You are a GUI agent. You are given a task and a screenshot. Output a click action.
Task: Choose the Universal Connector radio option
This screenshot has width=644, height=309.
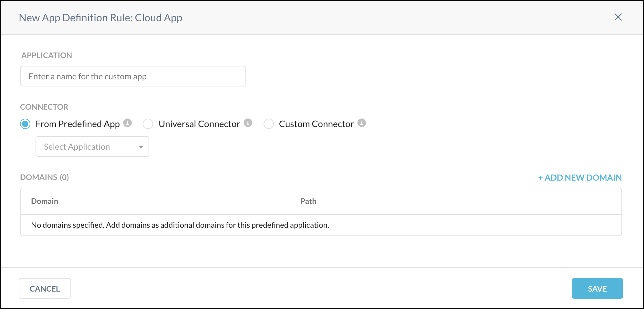tap(148, 124)
